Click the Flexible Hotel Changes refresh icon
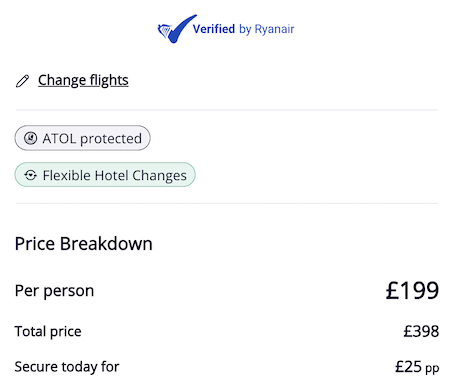Screen dimensions: 454x392 [31, 175]
